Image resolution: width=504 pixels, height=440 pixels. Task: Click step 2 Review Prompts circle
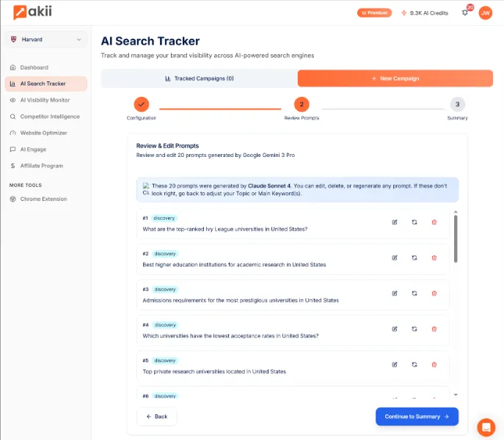pyautogui.click(x=302, y=104)
